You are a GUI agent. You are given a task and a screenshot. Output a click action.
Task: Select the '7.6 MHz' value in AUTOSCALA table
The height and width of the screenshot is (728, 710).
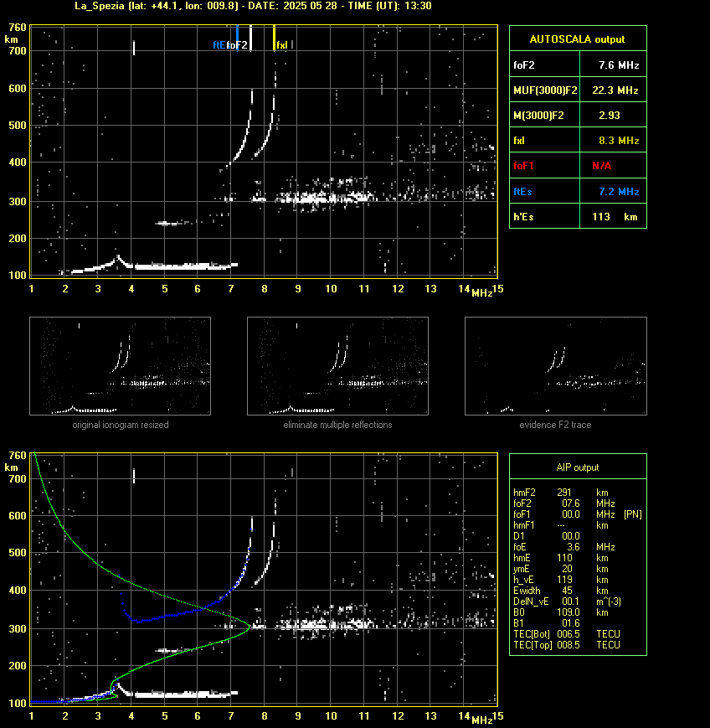click(x=619, y=65)
